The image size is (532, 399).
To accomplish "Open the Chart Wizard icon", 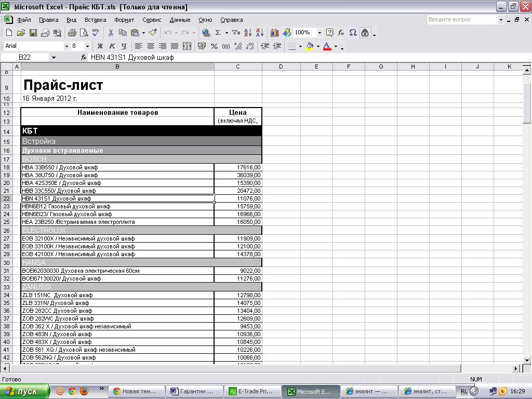I will [x=274, y=33].
